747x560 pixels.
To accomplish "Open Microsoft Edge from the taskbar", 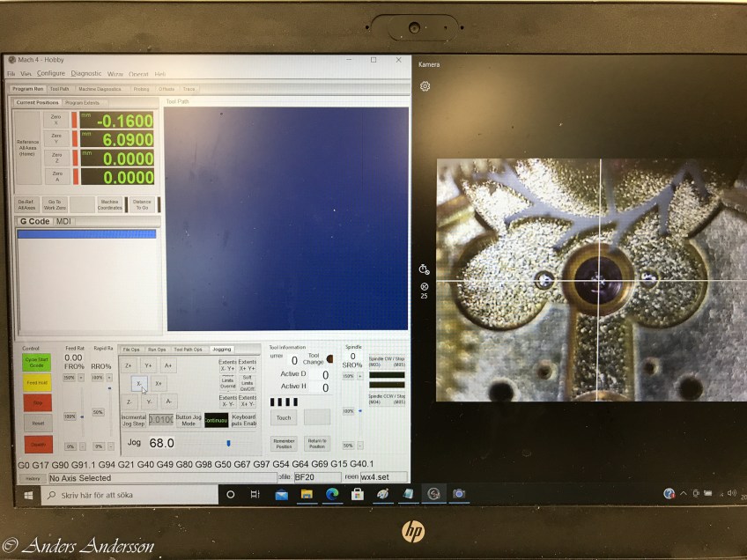I will point(332,495).
